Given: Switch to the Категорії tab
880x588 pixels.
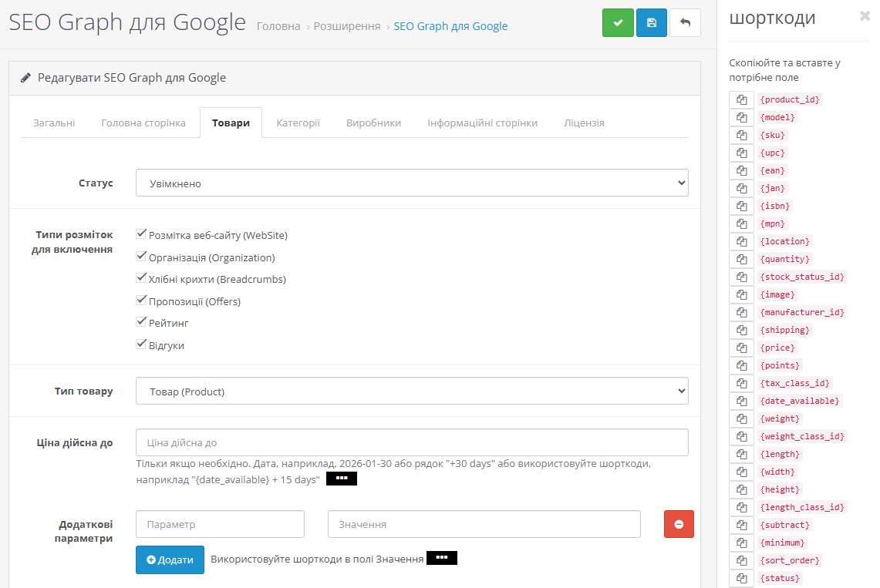Looking at the screenshot, I should pos(298,123).
